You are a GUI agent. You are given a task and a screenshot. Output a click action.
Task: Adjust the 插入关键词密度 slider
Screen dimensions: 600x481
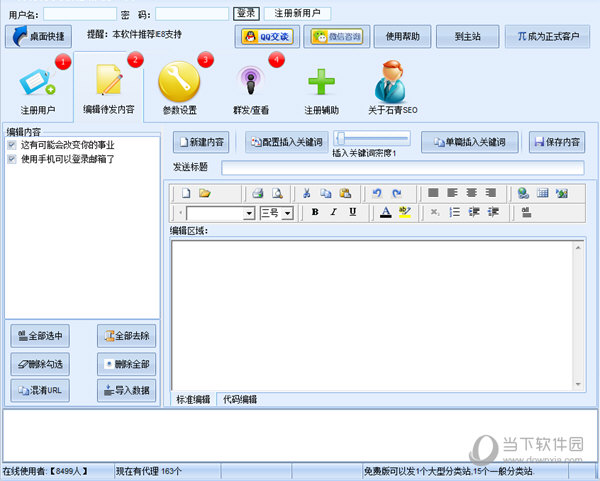click(341, 138)
